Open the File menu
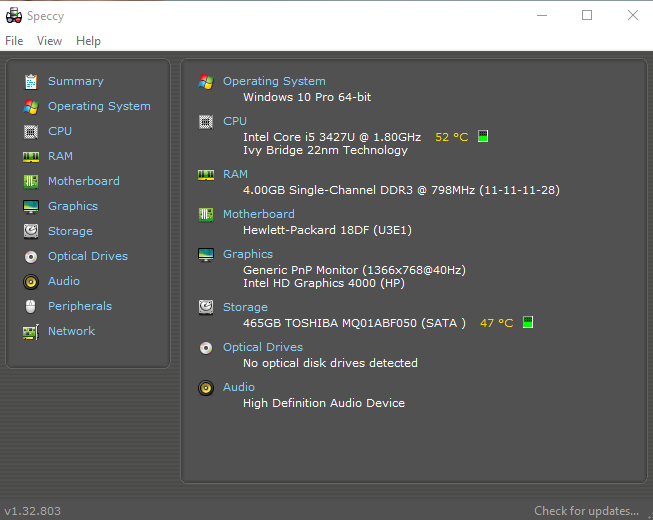The width and height of the screenshot is (653, 520). point(14,41)
